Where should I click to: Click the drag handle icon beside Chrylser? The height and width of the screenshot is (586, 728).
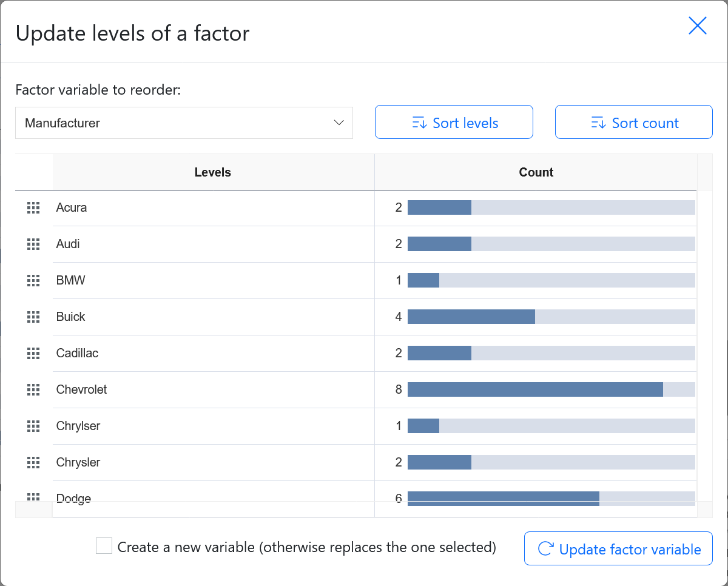(33, 426)
